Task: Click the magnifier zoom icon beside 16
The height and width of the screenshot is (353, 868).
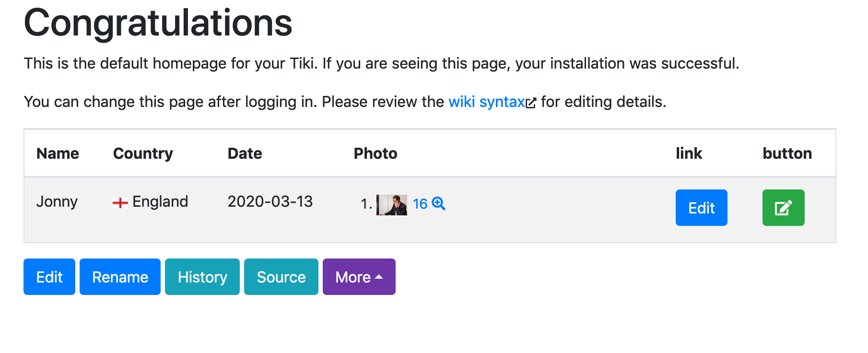Action: [x=438, y=204]
